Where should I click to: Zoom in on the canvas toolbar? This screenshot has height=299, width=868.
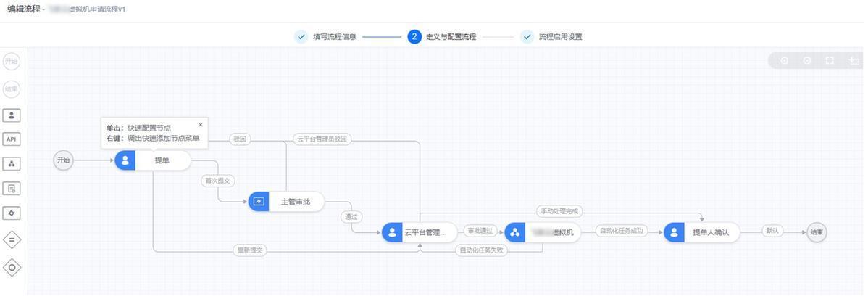coord(785,60)
